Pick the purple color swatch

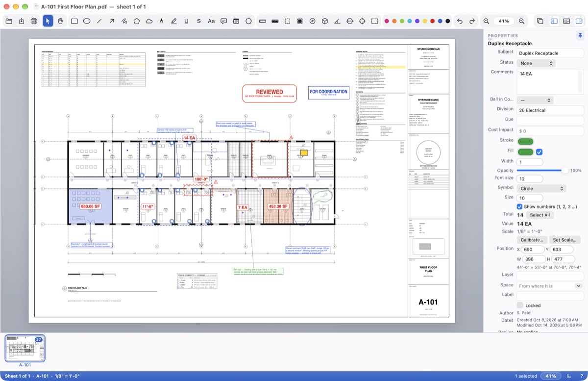point(417,21)
